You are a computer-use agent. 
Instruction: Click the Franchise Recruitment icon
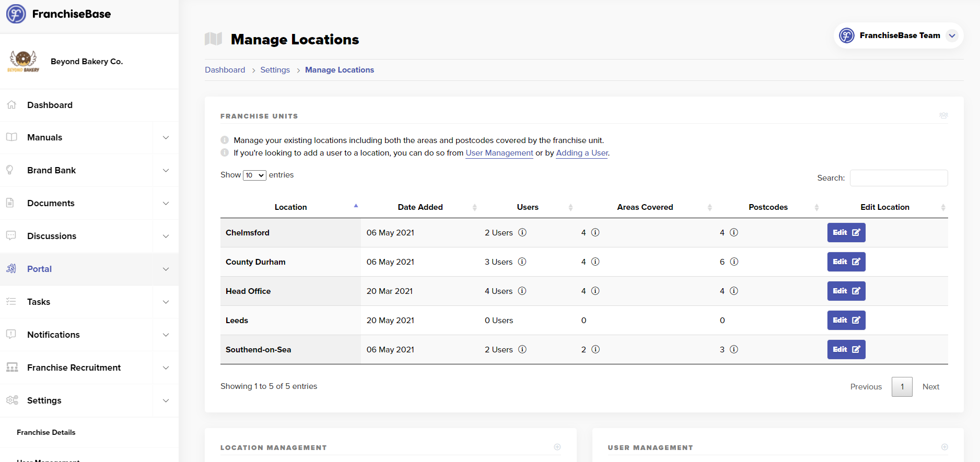pos(12,368)
